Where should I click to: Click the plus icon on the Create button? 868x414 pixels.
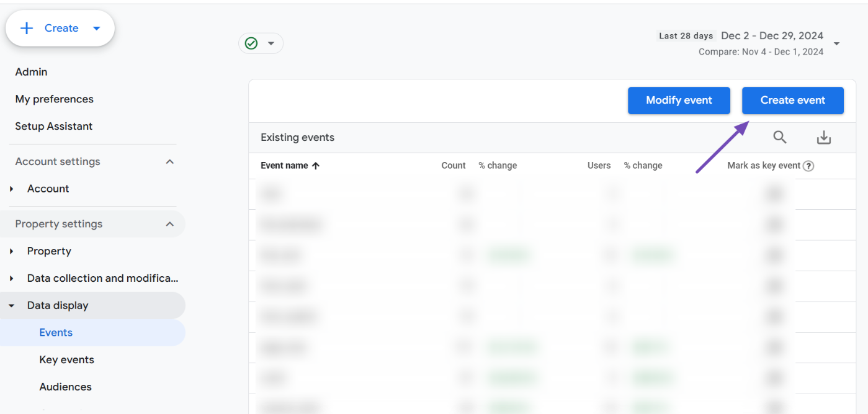(x=27, y=28)
